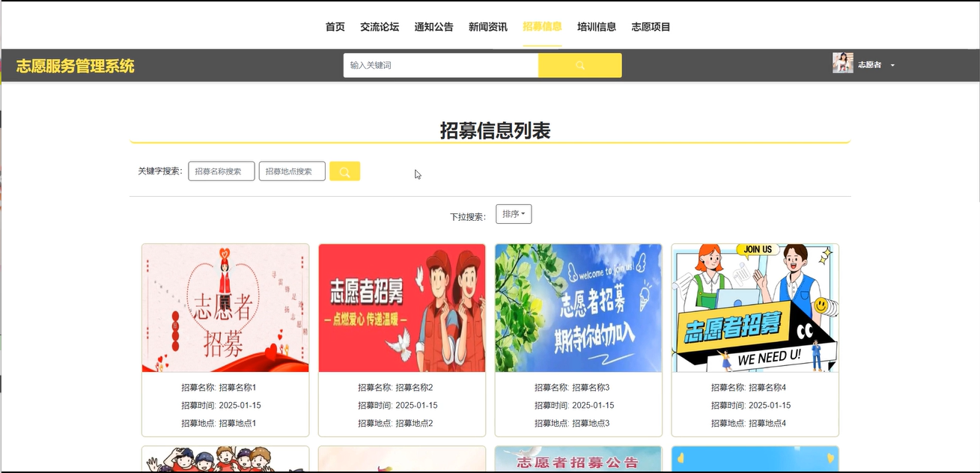Expand the 志愿者 user account dropdown
The width and height of the screenshot is (980, 473).
876,65
